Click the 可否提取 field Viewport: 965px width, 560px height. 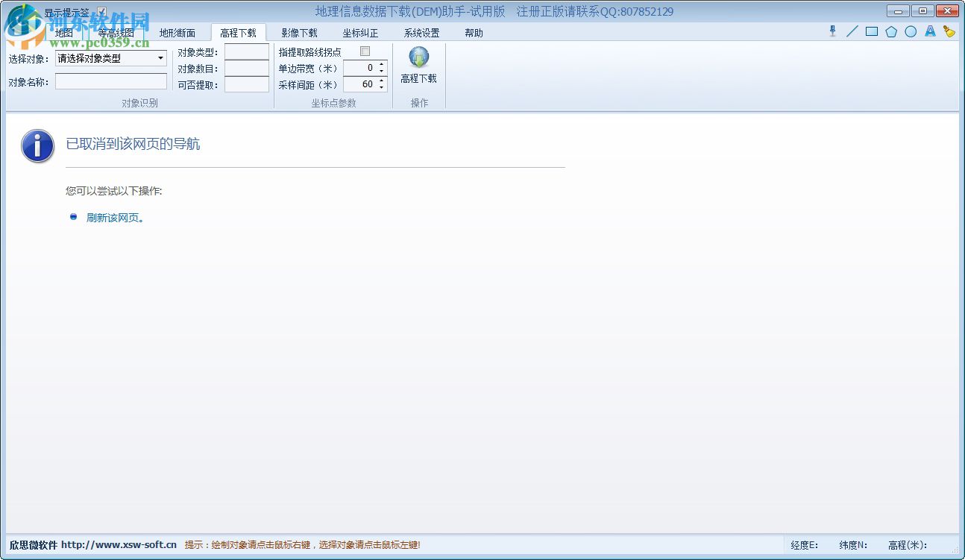pos(246,84)
